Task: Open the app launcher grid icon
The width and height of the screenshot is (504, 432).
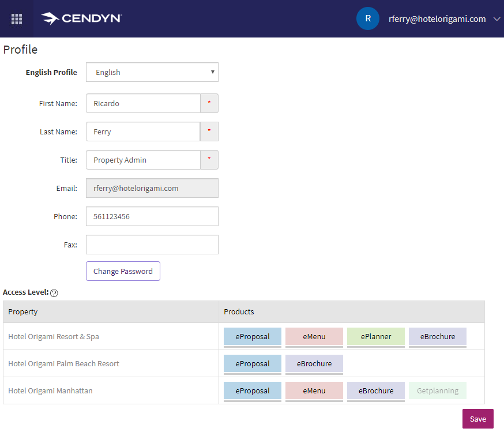Action: 17,19
